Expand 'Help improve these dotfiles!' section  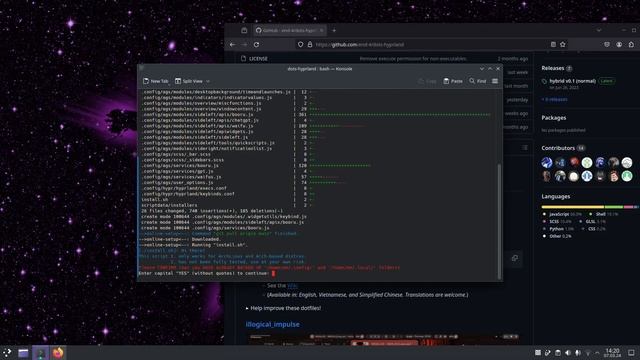(283, 308)
